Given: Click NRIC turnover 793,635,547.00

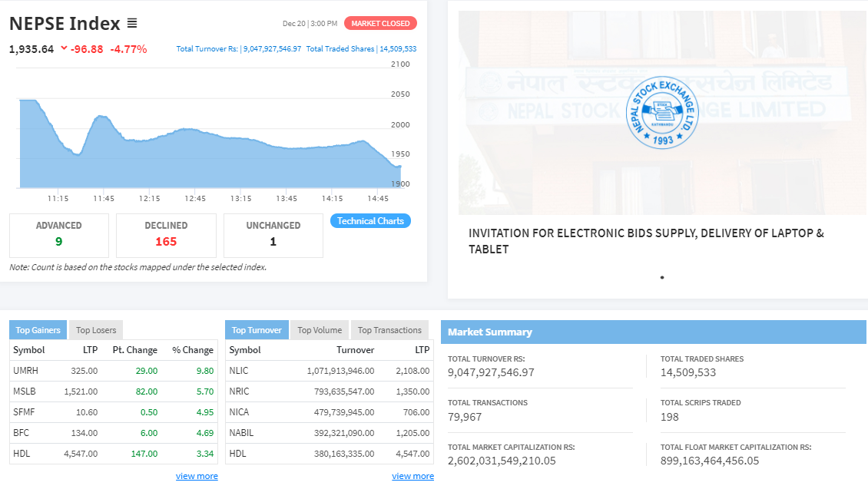Looking at the screenshot, I should coord(344,392).
